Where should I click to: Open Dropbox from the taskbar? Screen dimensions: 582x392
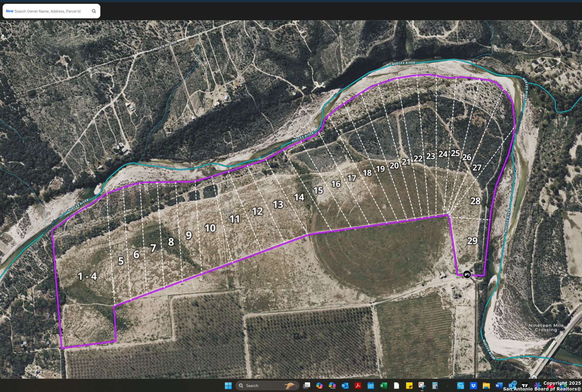[x=473, y=385]
